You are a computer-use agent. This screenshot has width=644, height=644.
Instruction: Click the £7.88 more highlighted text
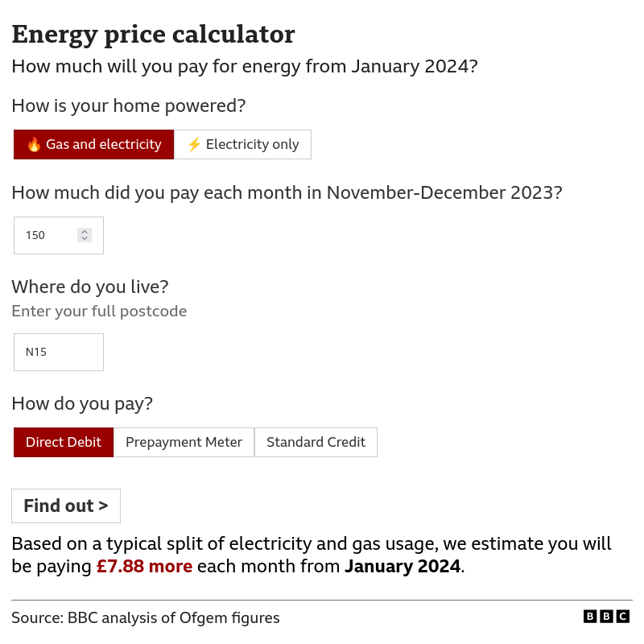[x=144, y=566]
